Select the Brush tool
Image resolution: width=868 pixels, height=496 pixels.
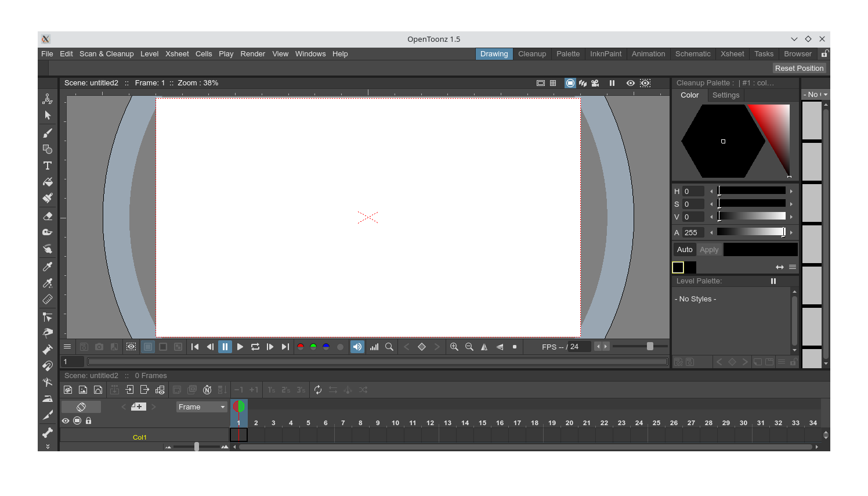(48, 133)
